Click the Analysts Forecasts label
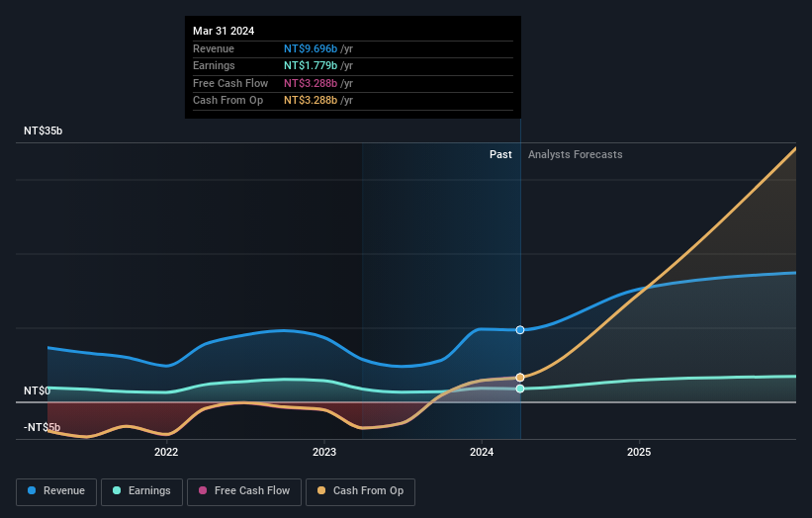The height and width of the screenshot is (518, 812). [576, 155]
